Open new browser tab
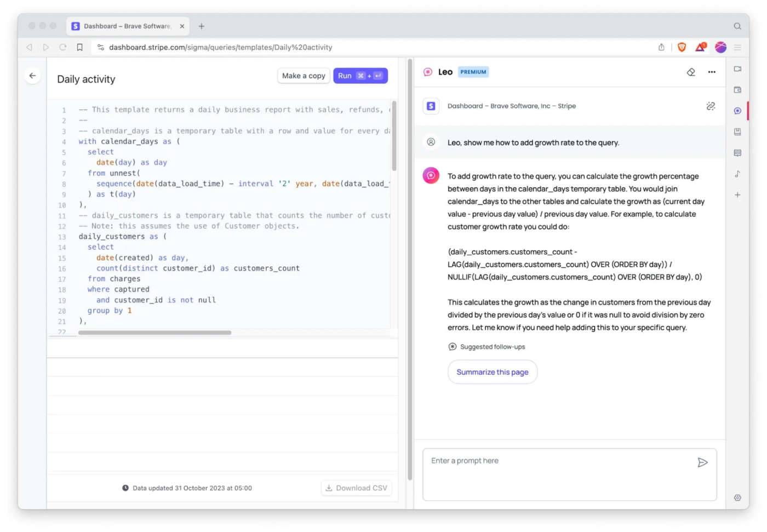 (202, 26)
